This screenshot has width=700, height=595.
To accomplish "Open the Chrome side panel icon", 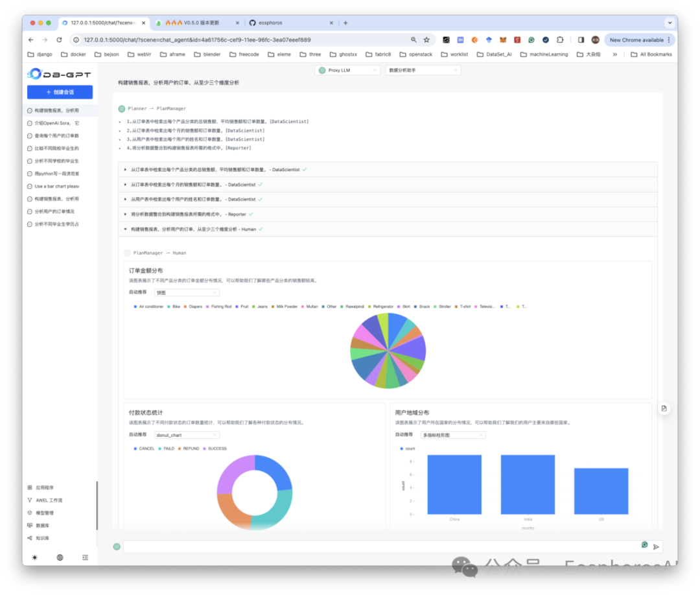I will (581, 40).
